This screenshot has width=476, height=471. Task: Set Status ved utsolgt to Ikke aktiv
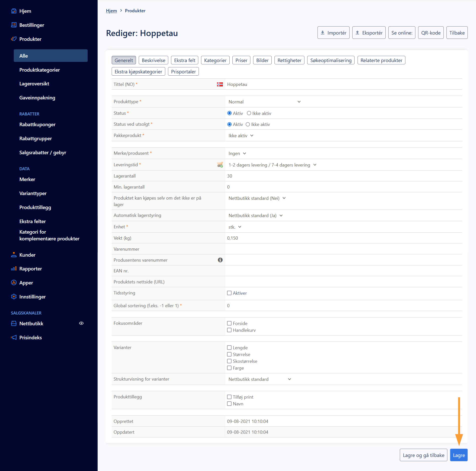tap(248, 124)
